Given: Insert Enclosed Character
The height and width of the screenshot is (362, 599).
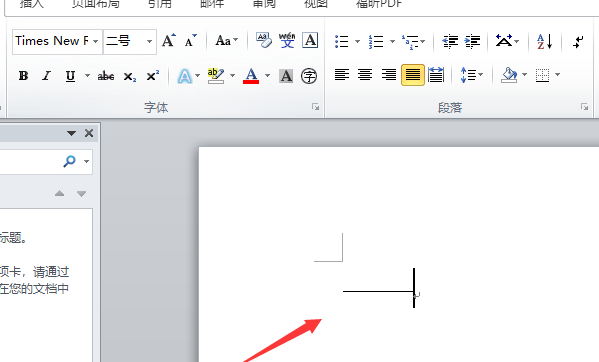Looking at the screenshot, I should [309, 76].
